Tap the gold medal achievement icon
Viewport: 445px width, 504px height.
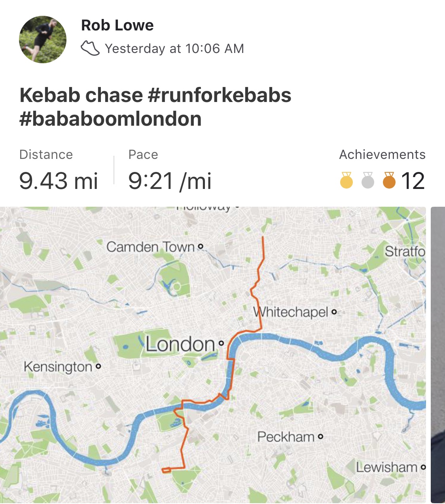tap(347, 181)
